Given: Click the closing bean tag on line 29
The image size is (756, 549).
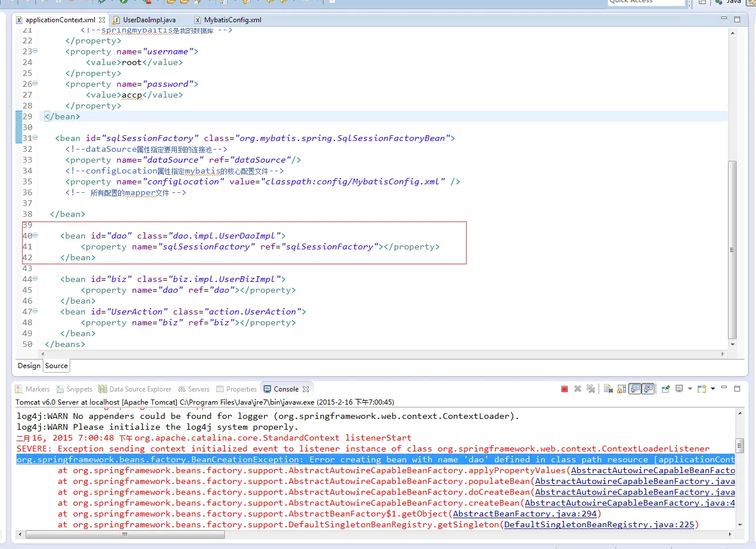Looking at the screenshot, I should click(62, 116).
